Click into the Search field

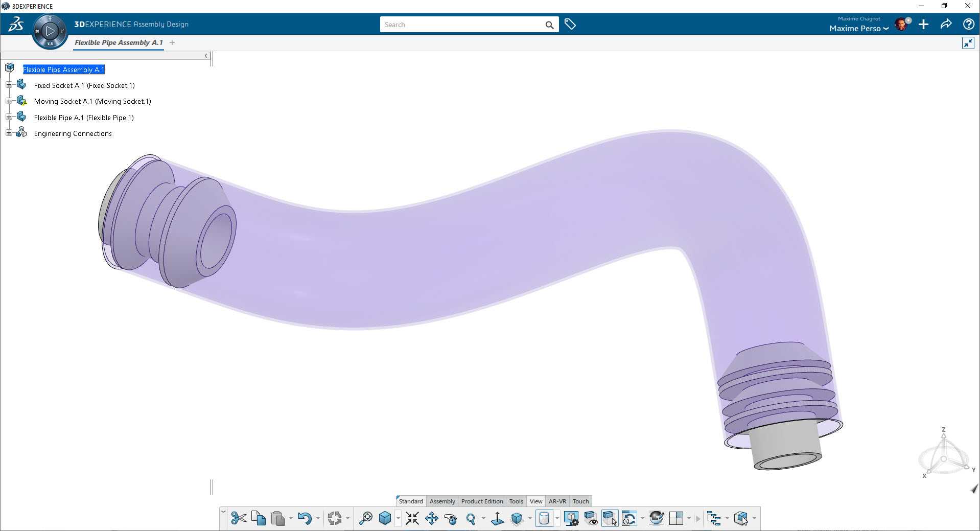point(461,25)
